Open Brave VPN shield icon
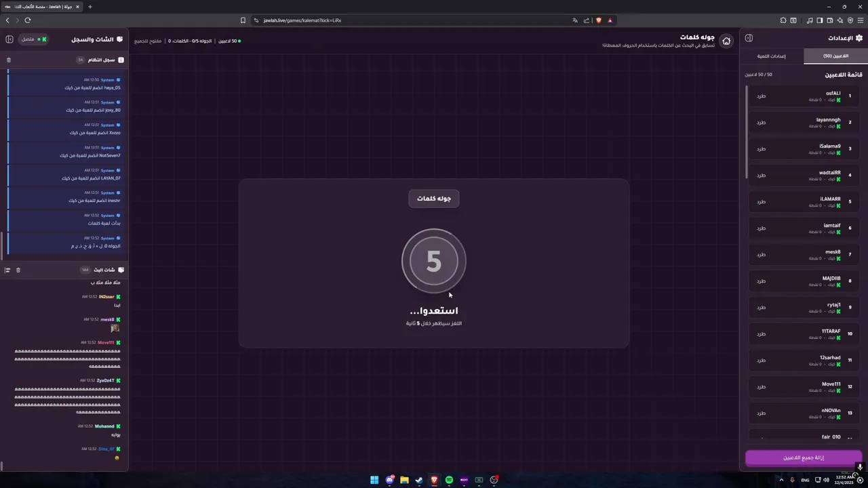Image resolution: width=868 pixels, height=488 pixels. (x=850, y=20)
